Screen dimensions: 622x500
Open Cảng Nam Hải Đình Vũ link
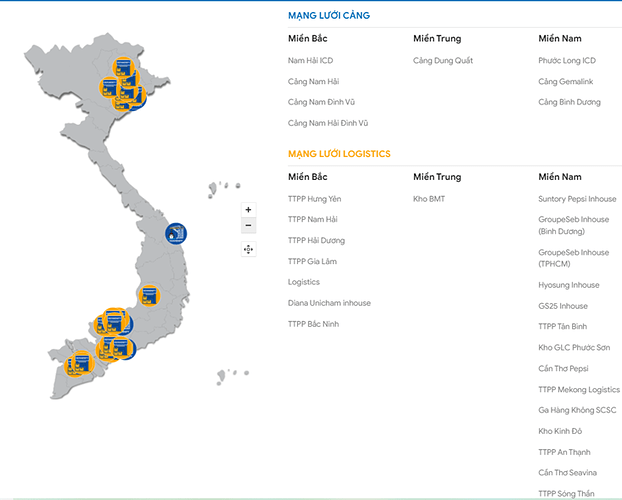(x=328, y=123)
